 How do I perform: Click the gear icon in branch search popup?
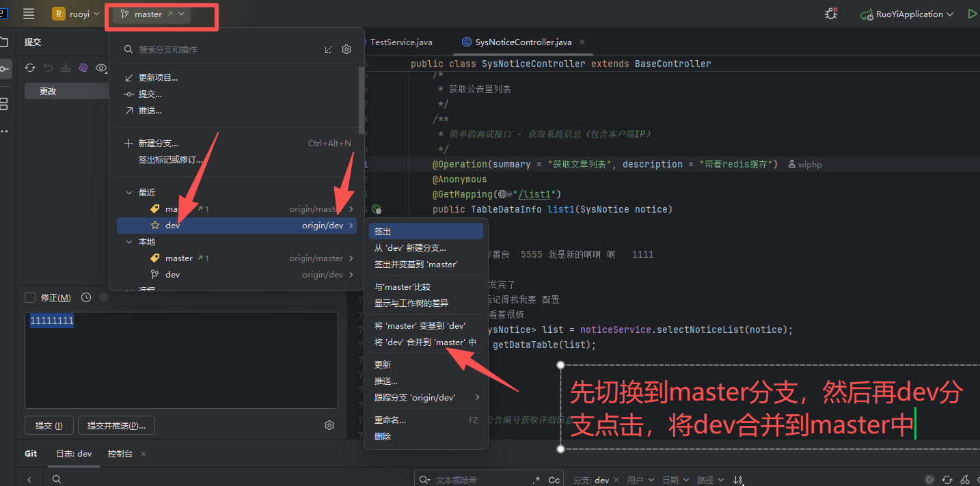346,49
